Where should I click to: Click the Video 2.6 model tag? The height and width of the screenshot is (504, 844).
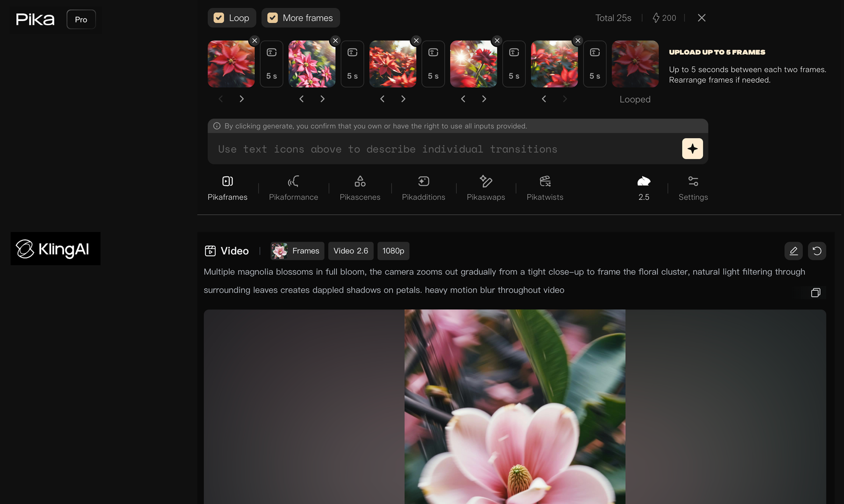351,251
